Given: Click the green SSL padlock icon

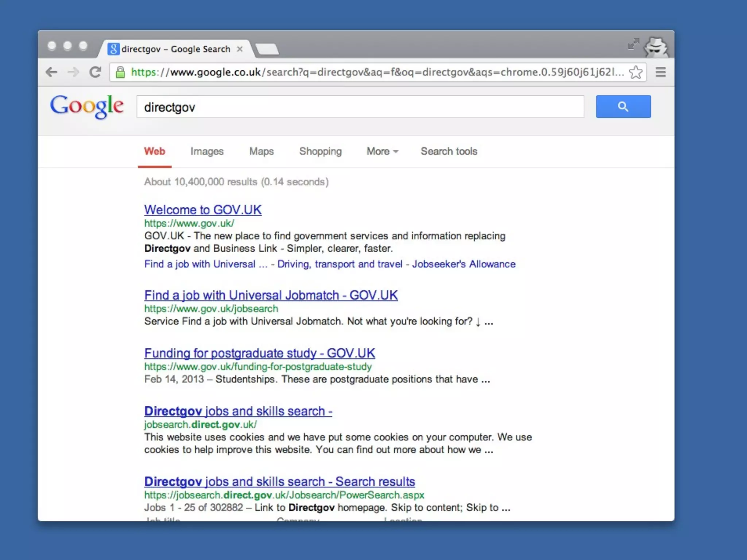Looking at the screenshot, I should (120, 72).
